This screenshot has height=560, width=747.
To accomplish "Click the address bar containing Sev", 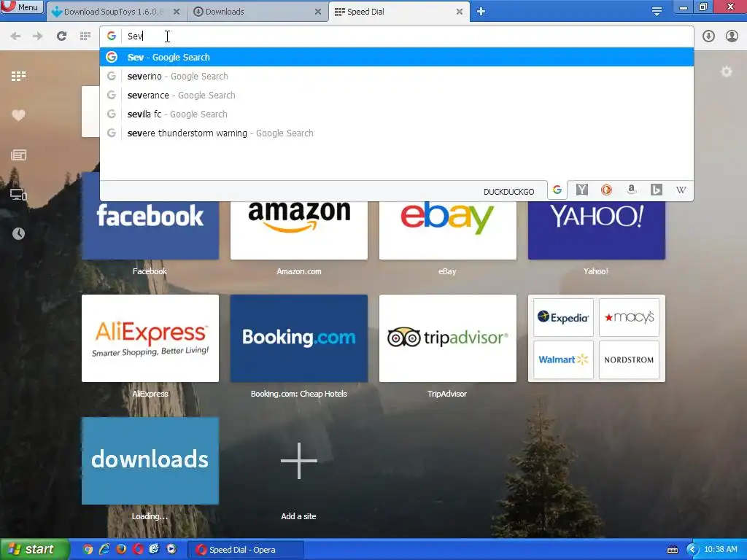I will [x=396, y=36].
